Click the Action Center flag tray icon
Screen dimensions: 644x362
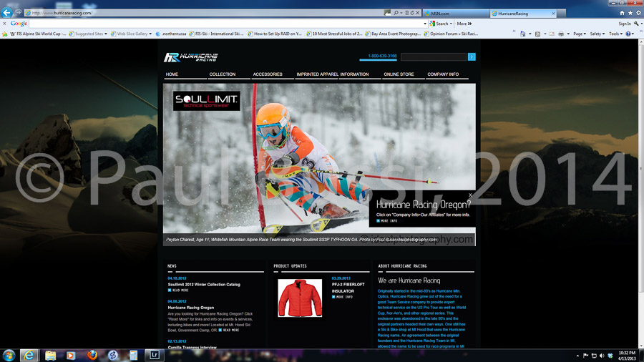[x=585, y=356]
